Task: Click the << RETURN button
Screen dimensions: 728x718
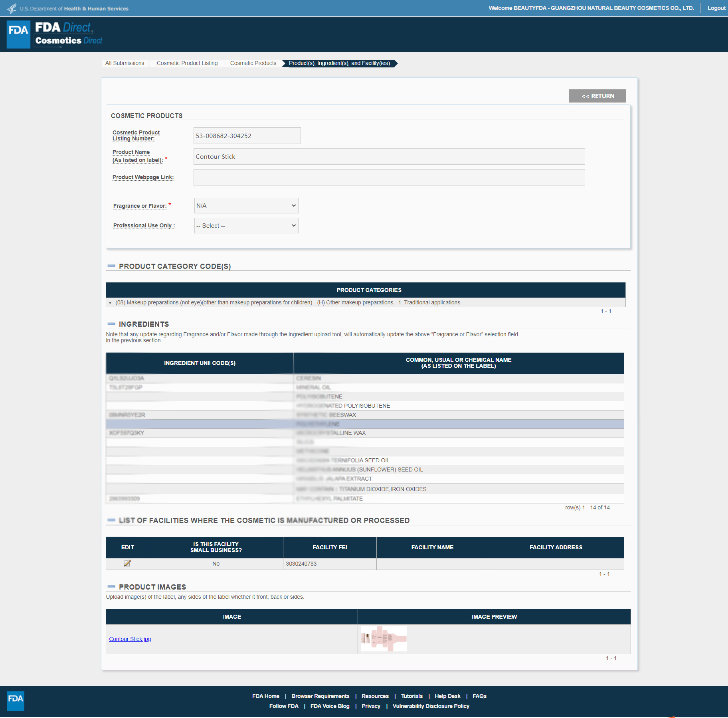Action: tap(597, 96)
